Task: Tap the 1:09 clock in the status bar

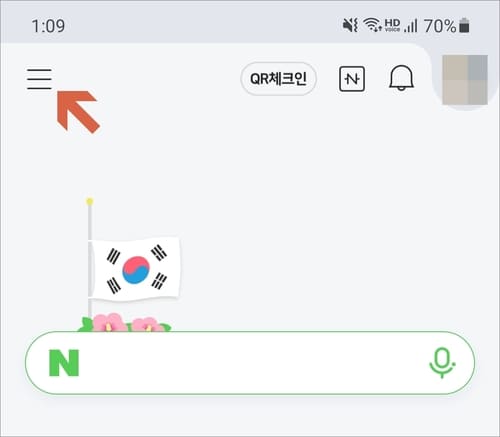Action: tap(48, 26)
